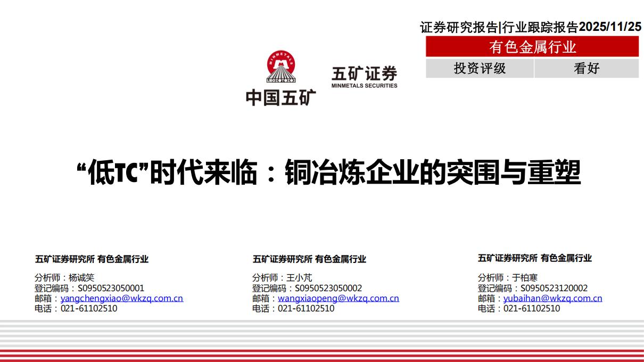This screenshot has height=362, width=644.
Task: Open the yangchengxiao@wkzq.com.cn email link
Action: point(122,298)
